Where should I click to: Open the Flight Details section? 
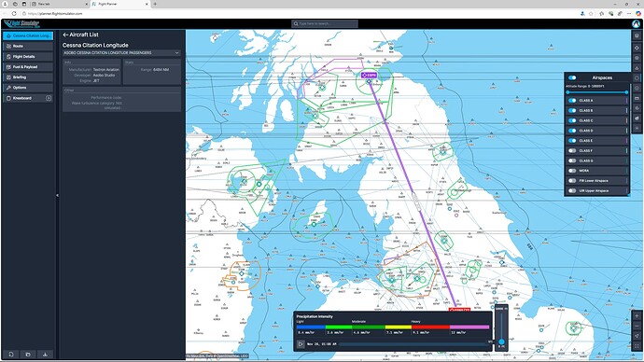(28, 57)
